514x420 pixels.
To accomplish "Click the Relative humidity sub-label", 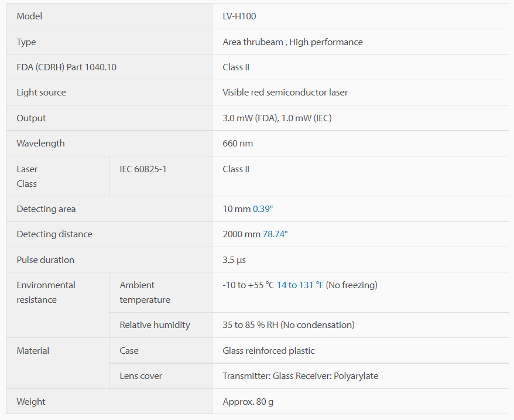I will (155, 325).
